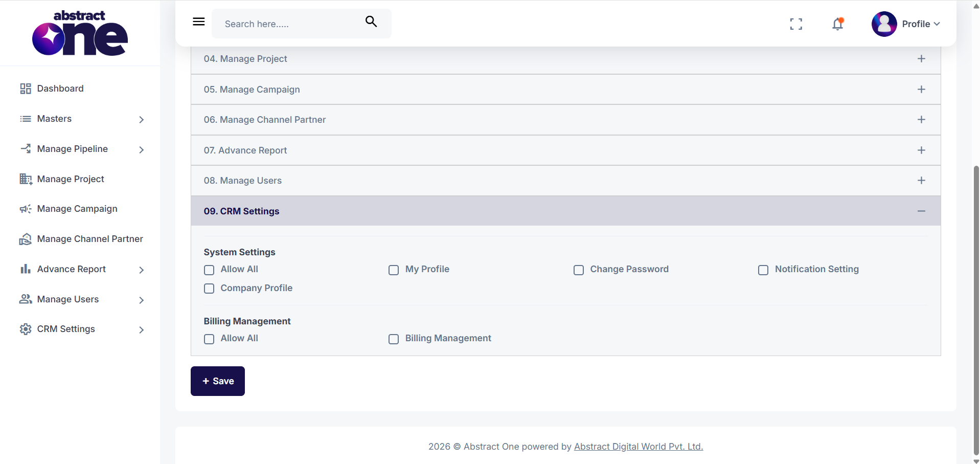Click the page vertical scrollbar thumb

(x=976, y=310)
